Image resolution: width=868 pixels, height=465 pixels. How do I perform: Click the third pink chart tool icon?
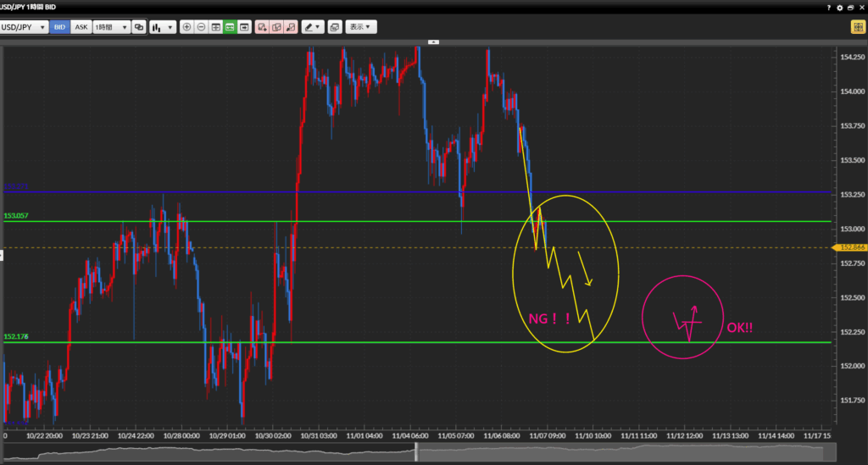(x=291, y=27)
